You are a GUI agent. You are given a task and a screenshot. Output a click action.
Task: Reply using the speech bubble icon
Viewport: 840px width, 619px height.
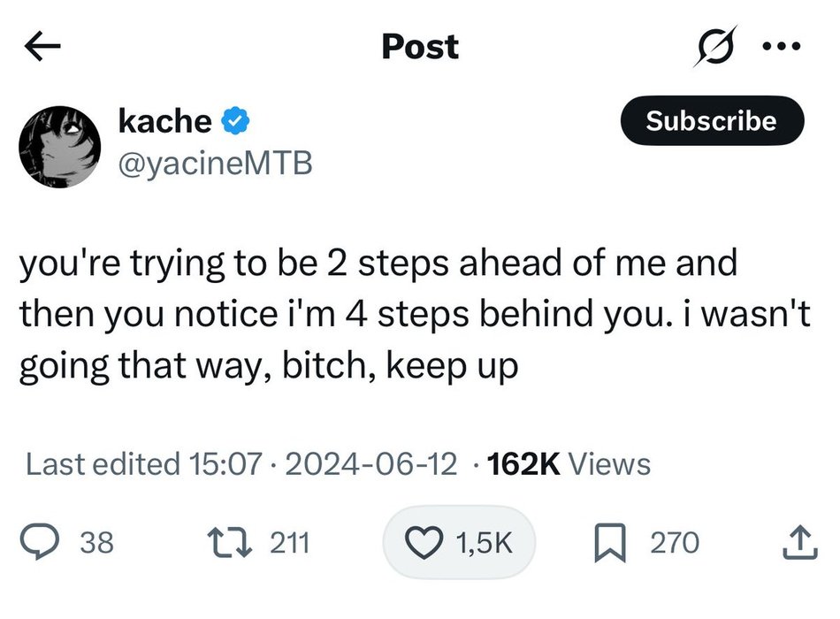click(40, 542)
